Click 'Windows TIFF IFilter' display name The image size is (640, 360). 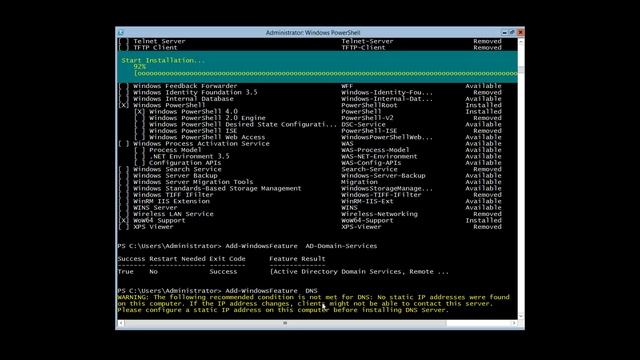point(173,195)
